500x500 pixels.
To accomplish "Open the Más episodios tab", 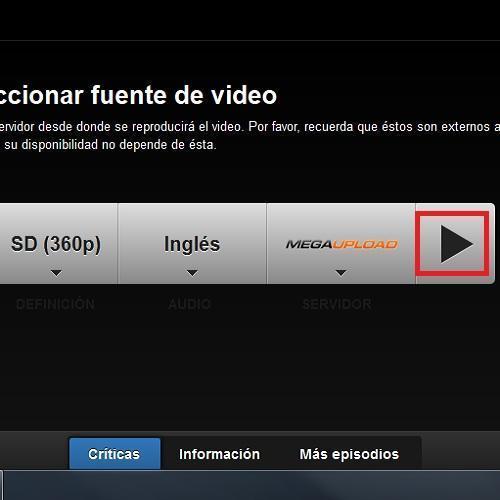I will click(349, 454).
